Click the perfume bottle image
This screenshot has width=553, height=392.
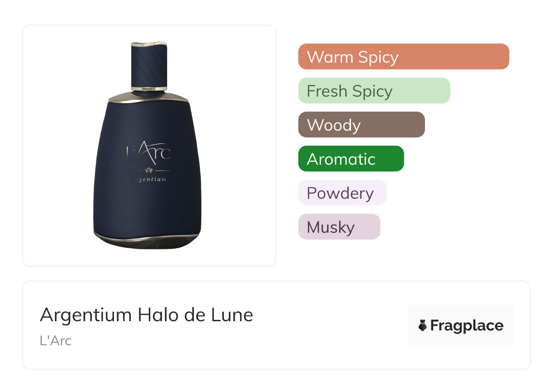click(148, 145)
